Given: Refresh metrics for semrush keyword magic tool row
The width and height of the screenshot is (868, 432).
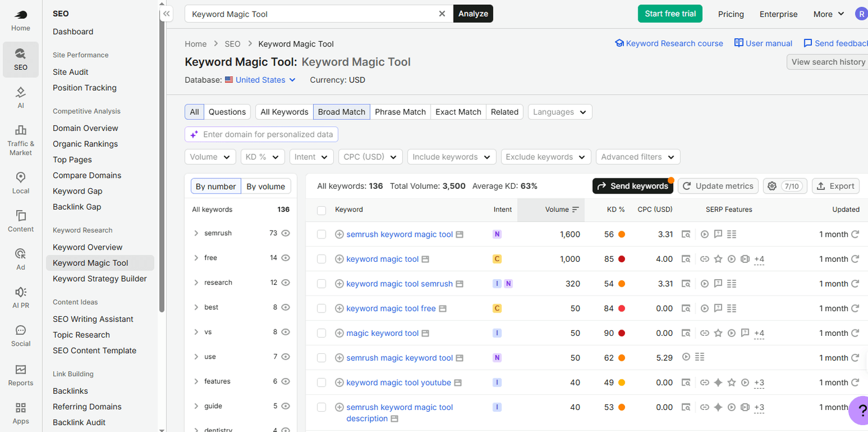Looking at the screenshot, I should 855,235.
